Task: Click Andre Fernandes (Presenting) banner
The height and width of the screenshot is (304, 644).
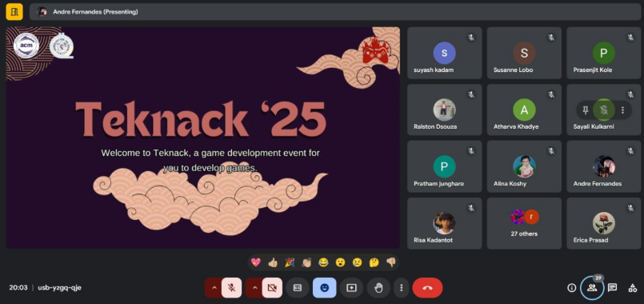Action: [335, 12]
